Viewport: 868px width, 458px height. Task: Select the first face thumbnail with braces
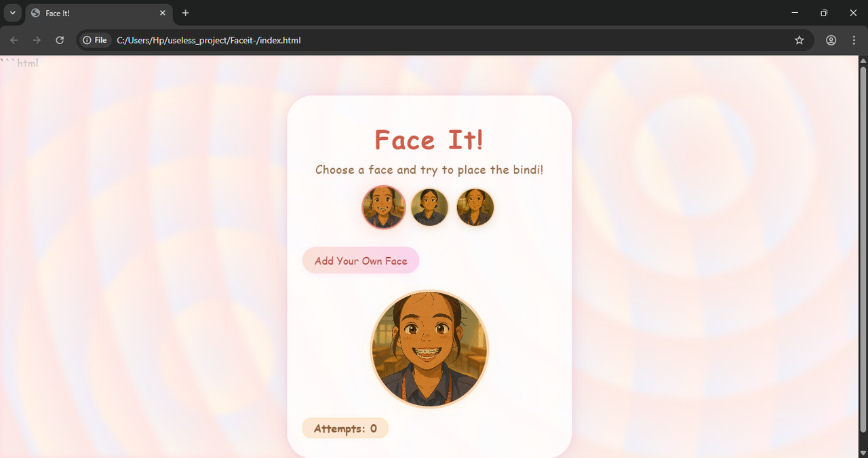coord(384,208)
